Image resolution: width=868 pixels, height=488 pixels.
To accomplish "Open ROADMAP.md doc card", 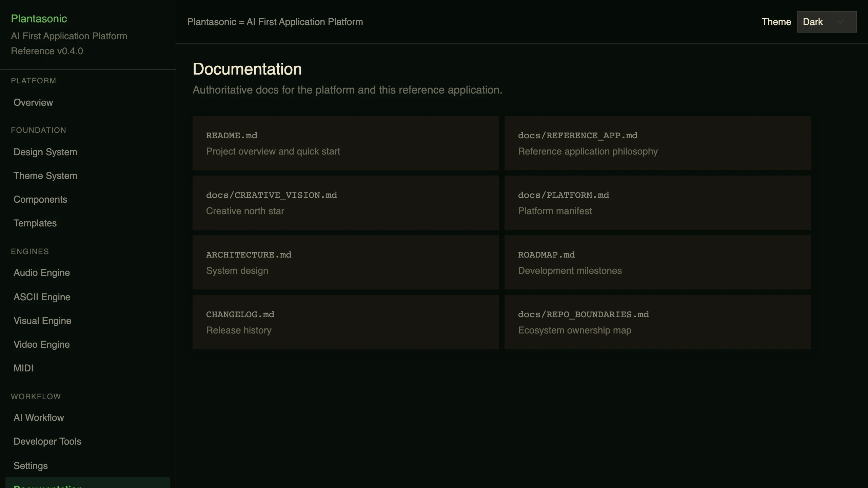I will 658,262.
